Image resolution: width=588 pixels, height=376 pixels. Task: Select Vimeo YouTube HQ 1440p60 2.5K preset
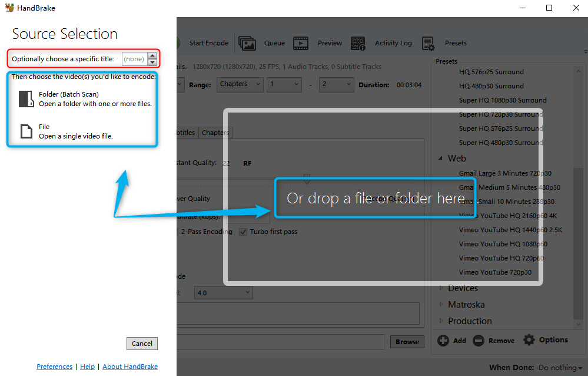[510, 230]
